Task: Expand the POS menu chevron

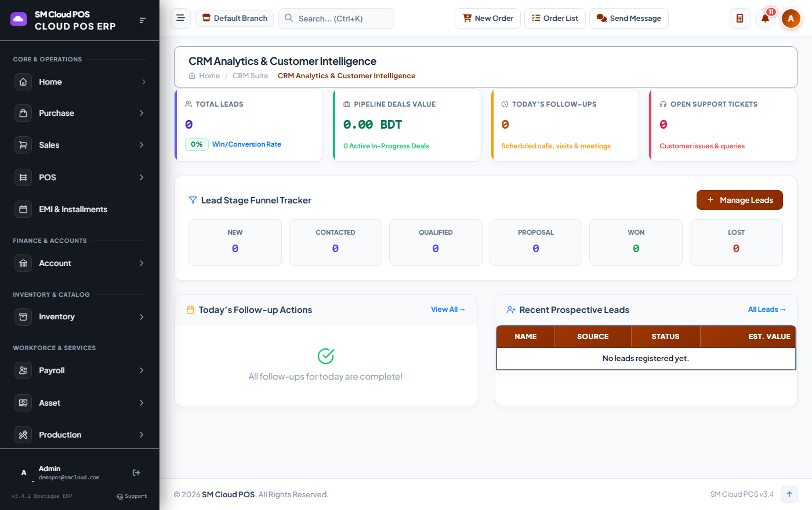Action: (x=142, y=177)
